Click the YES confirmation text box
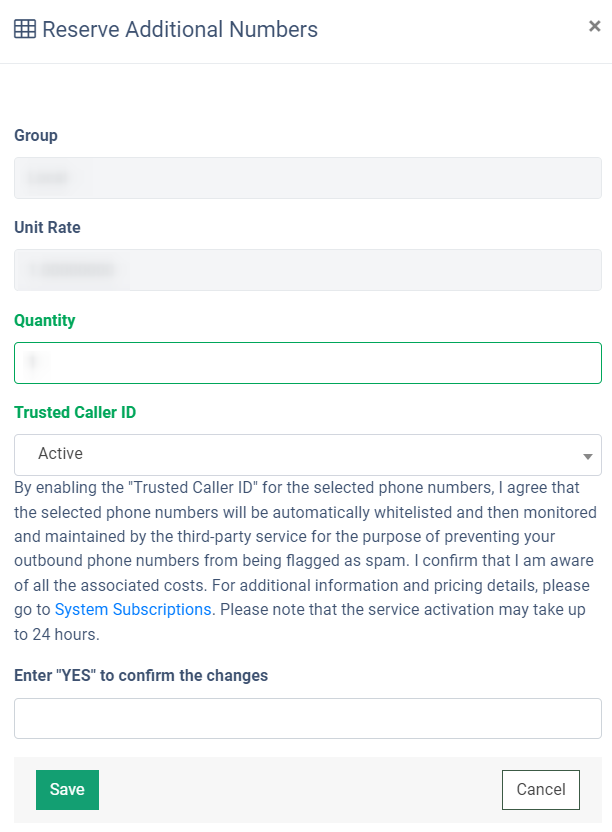612x832 pixels. coord(307,718)
